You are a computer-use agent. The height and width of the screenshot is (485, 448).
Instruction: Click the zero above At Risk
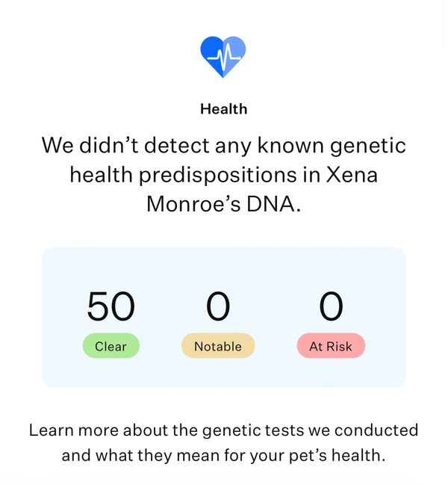pos(332,306)
